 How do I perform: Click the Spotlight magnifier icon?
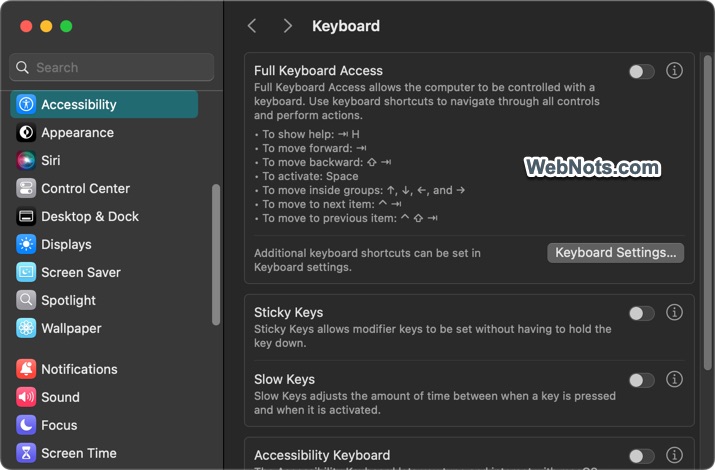pyautogui.click(x=26, y=300)
